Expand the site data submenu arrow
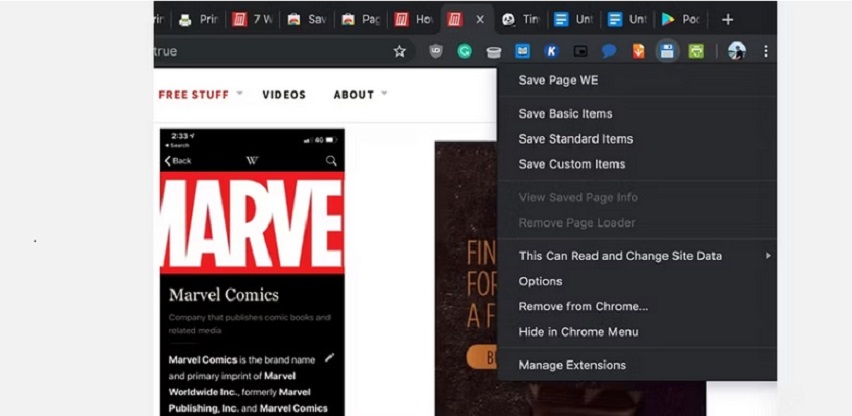852x416 pixels. pos(768,256)
